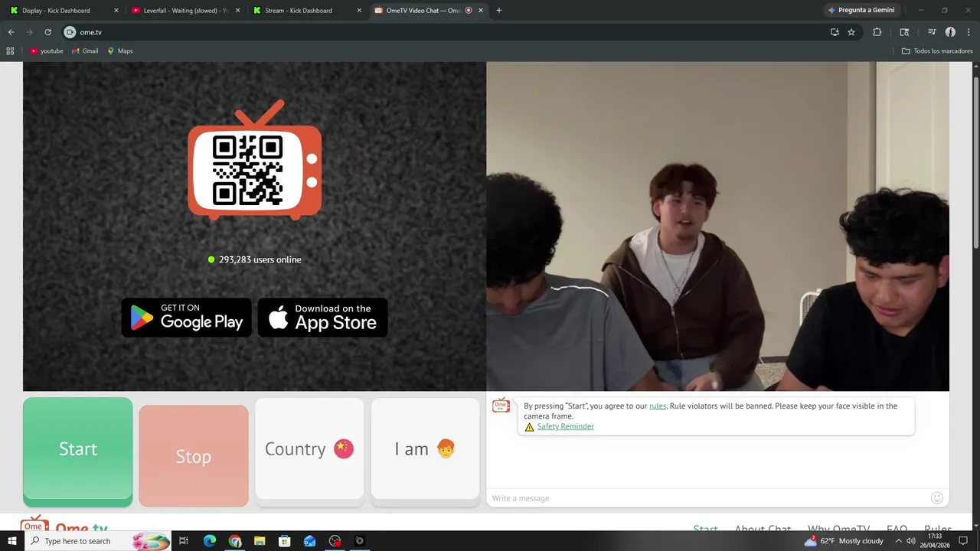Open Microsoft Store from the taskbar
Image resolution: width=980 pixels, height=551 pixels.
tap(285, 541)
